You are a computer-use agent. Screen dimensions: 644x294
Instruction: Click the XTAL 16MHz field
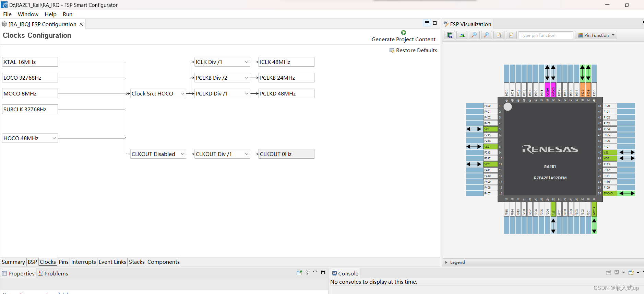click(x=30, y=62)
